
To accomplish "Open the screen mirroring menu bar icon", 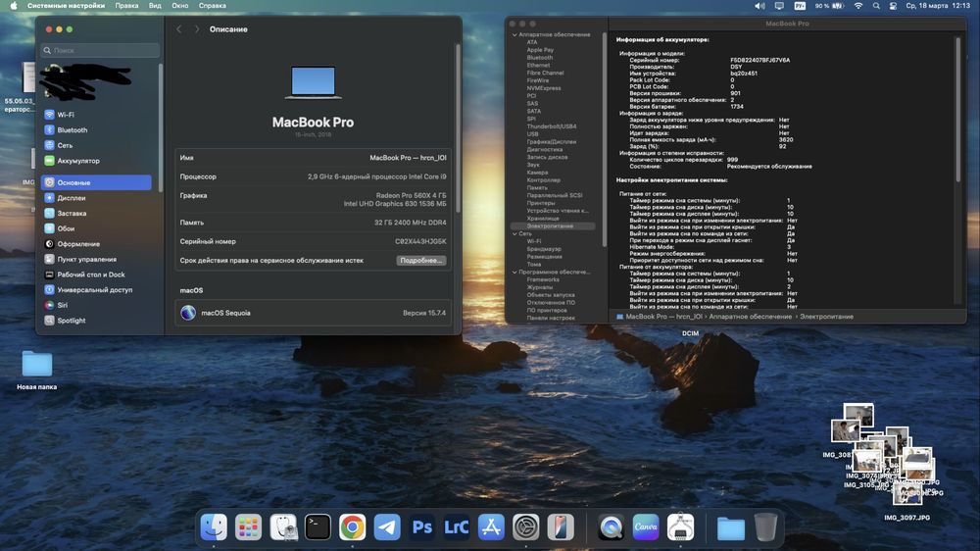I will [x=779, y=6].
